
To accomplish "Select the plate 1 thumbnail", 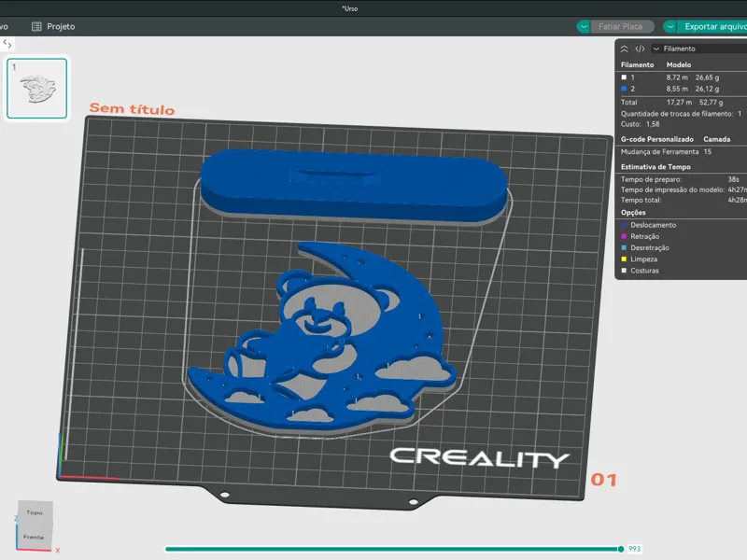I will [36, 88].
